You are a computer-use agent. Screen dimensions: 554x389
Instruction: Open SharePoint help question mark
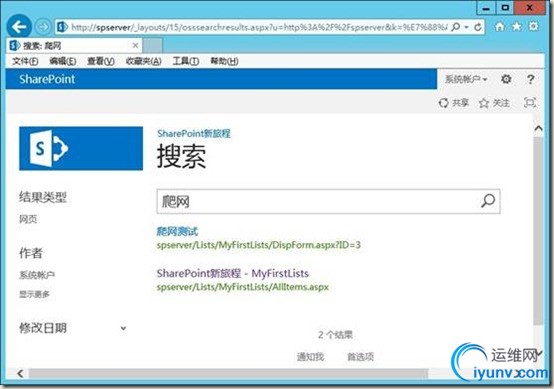pyautogui.click(x=530, y=79)
